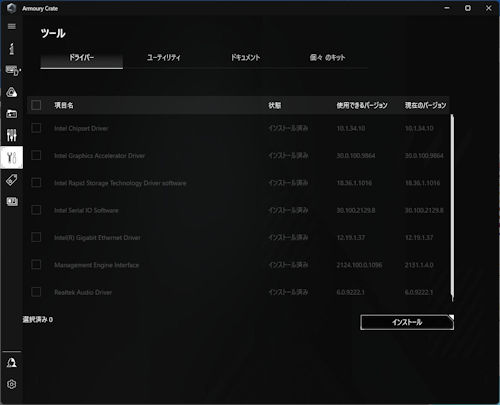
Task: Open the hamburger menu in the sidebar
Action: click(x=12, y=26)
